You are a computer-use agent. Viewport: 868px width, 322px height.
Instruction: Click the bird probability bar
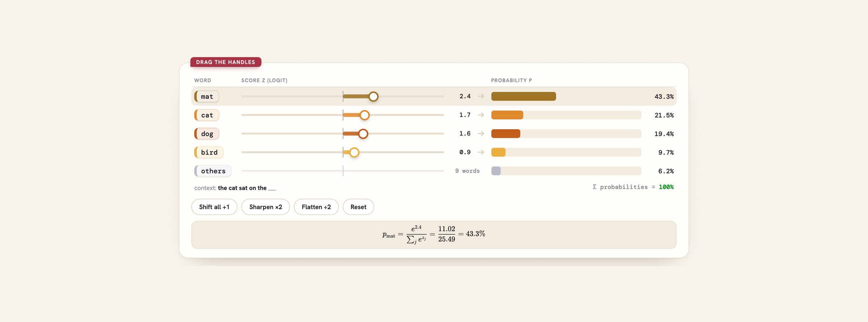click(566, 152)
